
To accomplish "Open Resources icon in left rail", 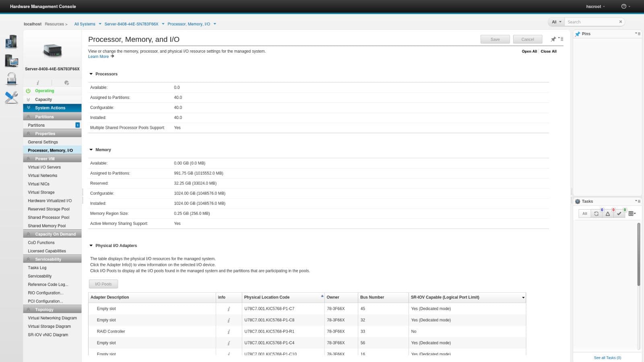I will point(11,41).
